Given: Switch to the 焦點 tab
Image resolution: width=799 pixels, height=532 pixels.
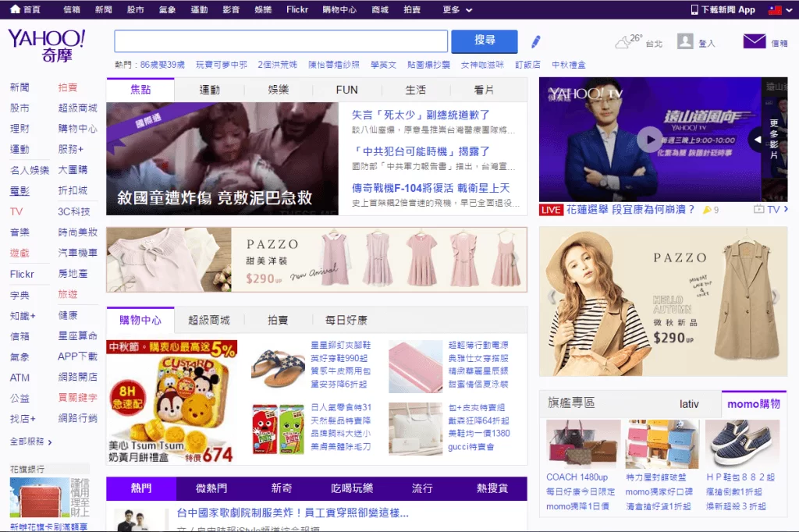Looking at the screenshot, I should coord(140,90).
